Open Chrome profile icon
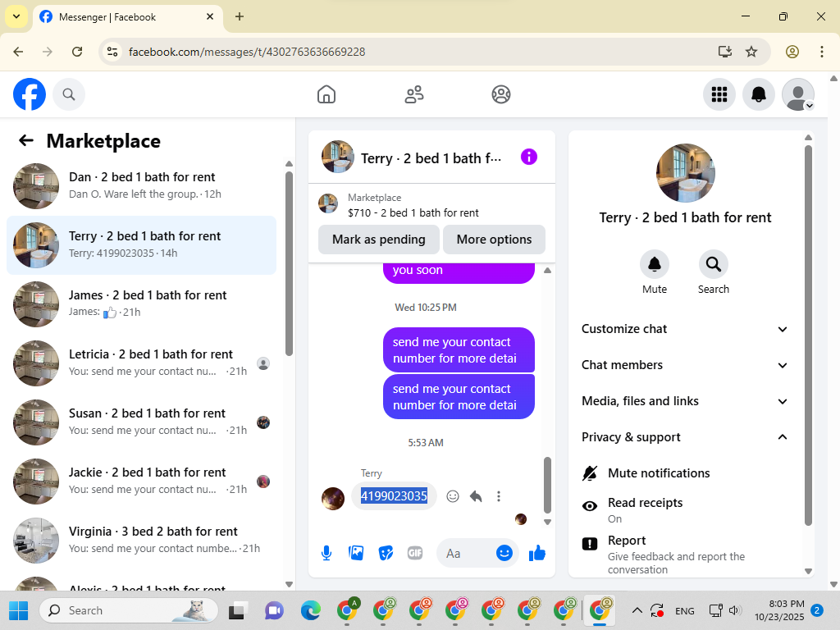Image resolution: width=840 pixels, height=630 pixels. coord(792,52)
